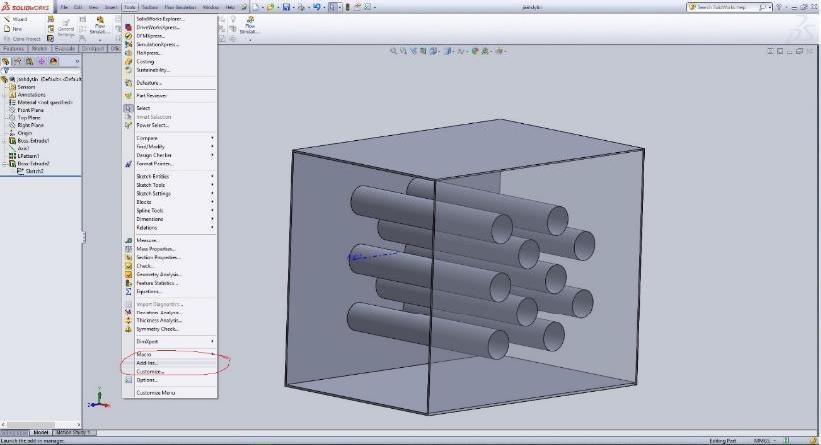The width and height of the screenshot is (821, 445).
Task: Open the File menu
Action: click(x=64, y=7)
